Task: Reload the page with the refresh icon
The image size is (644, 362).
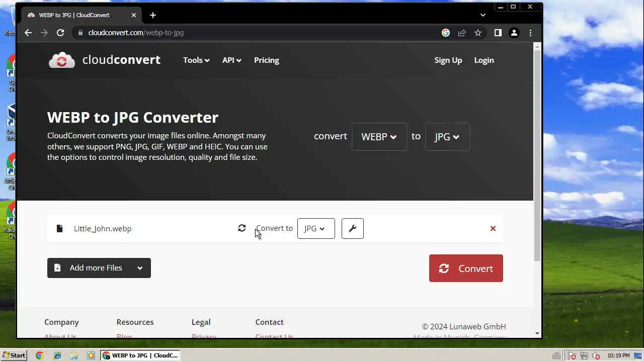Action: (x=60, y=33)
